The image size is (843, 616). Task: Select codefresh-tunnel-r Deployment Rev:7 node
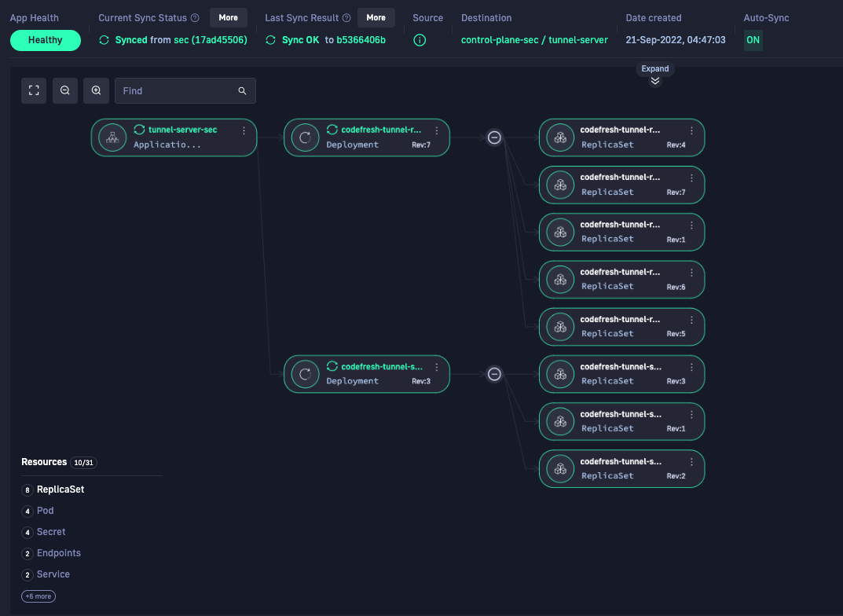(x=367, y=137)
